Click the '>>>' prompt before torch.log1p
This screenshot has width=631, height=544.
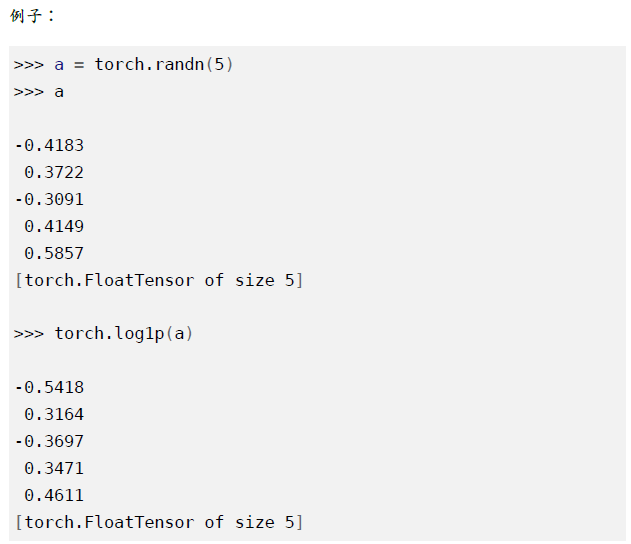29,334
